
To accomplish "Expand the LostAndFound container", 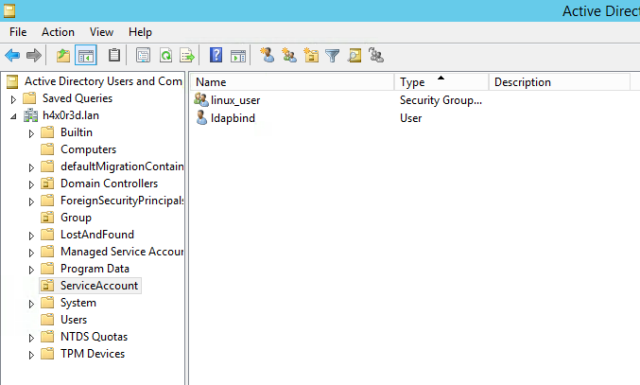I will coord(31,236).
